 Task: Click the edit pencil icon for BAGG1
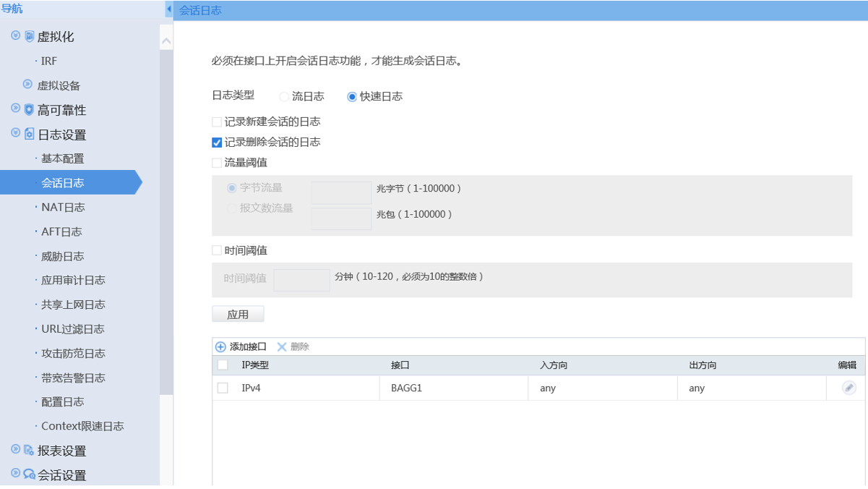pyautogui.click(x=848, y=388)
